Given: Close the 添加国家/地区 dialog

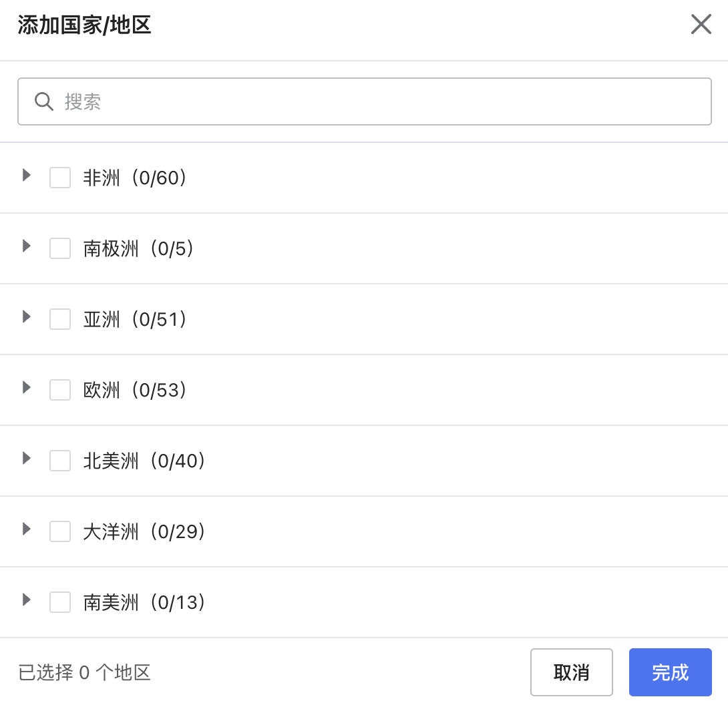Looking at the screenshot, I should pos(701,24).
